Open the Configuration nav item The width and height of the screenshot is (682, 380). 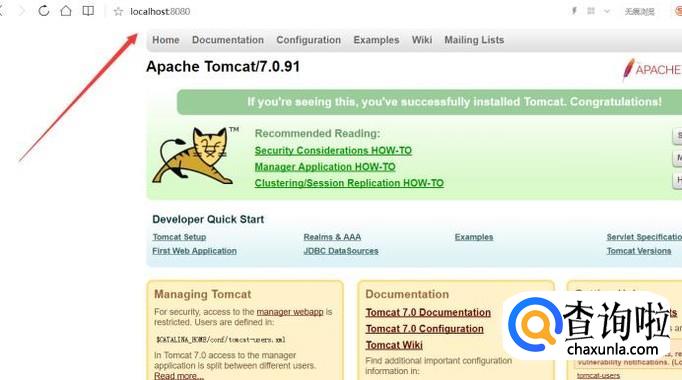click(308, 40)
